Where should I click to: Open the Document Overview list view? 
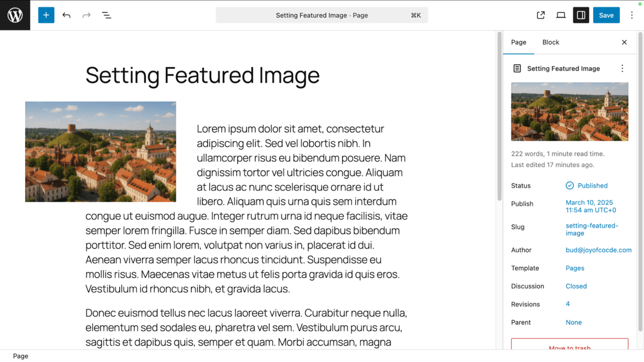point(107,15)
